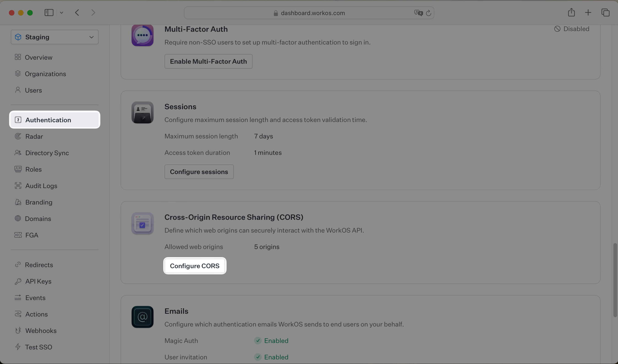Click the Safari share icon

(571, 13)
